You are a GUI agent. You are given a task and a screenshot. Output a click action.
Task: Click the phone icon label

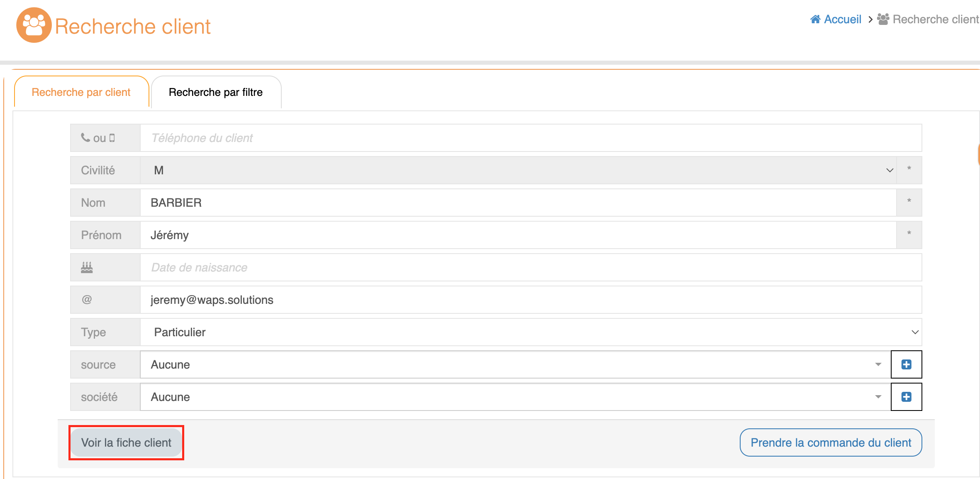click(85, 138)
